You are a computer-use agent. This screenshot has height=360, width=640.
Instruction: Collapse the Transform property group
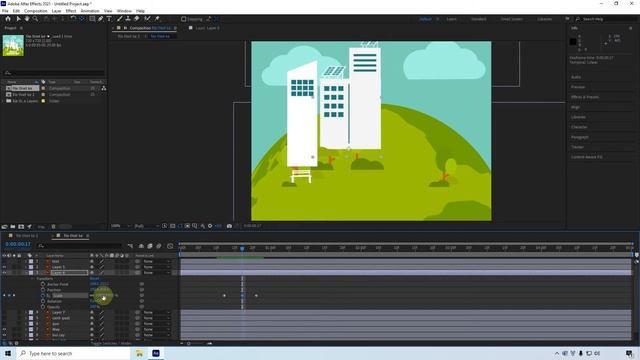pos(33,278)
